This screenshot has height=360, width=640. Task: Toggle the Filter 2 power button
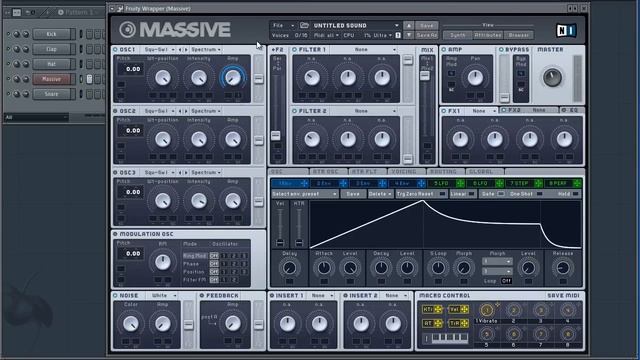tap(294, 111)
